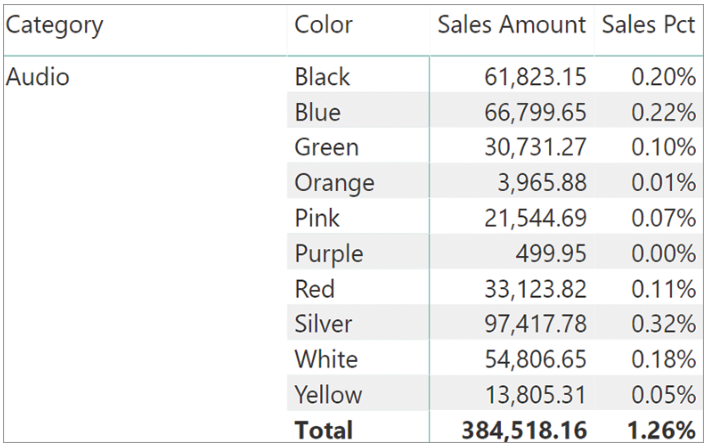Select the Green color row
The width and height of the screenshot is (707, 448).
click(326, 147)
